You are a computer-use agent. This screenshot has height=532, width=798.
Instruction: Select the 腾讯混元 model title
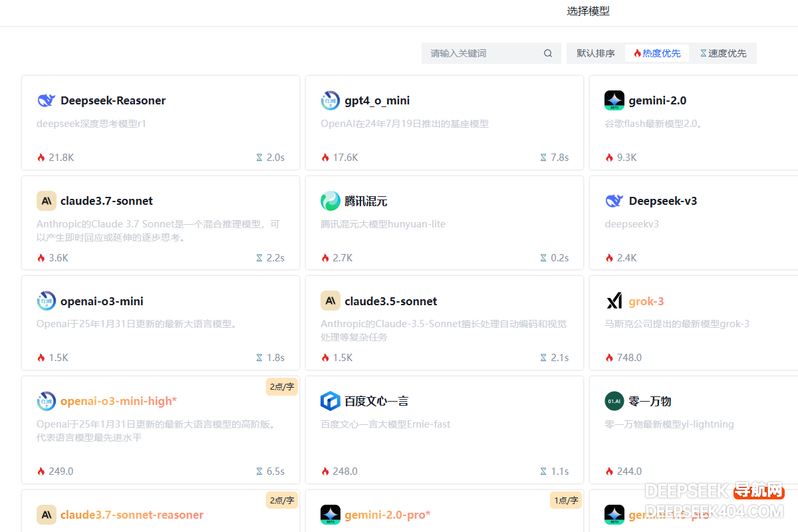coord(366,201)
